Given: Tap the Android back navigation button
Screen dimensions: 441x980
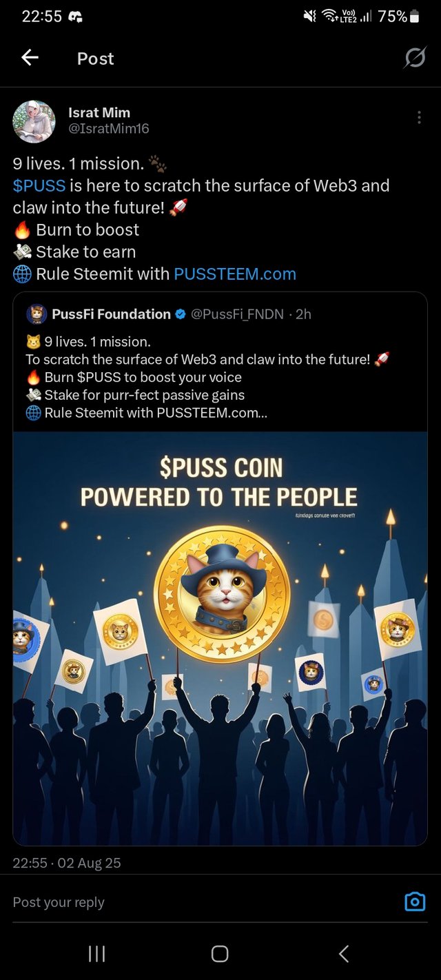Looking at the screenshot, I should pyautogui.click(x=344, y=954).
